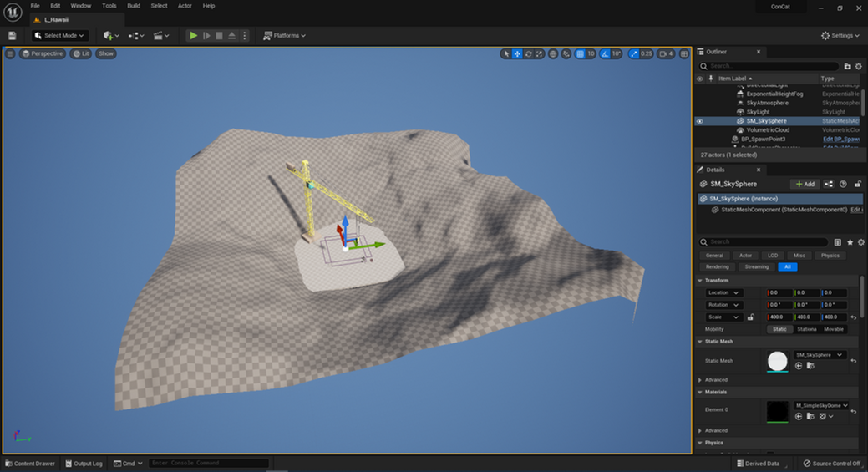Toggle rotation angle snapping

[x=605, y=53]
